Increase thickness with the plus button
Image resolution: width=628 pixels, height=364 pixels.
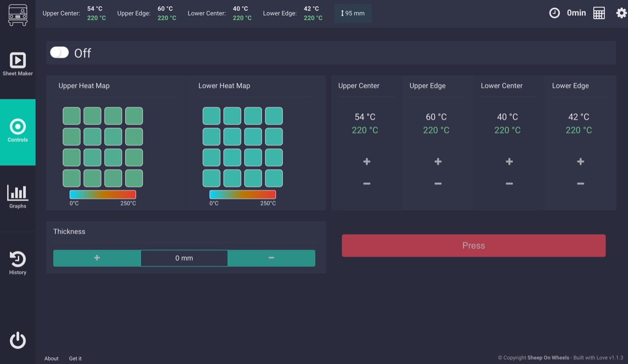click(97, 258)
